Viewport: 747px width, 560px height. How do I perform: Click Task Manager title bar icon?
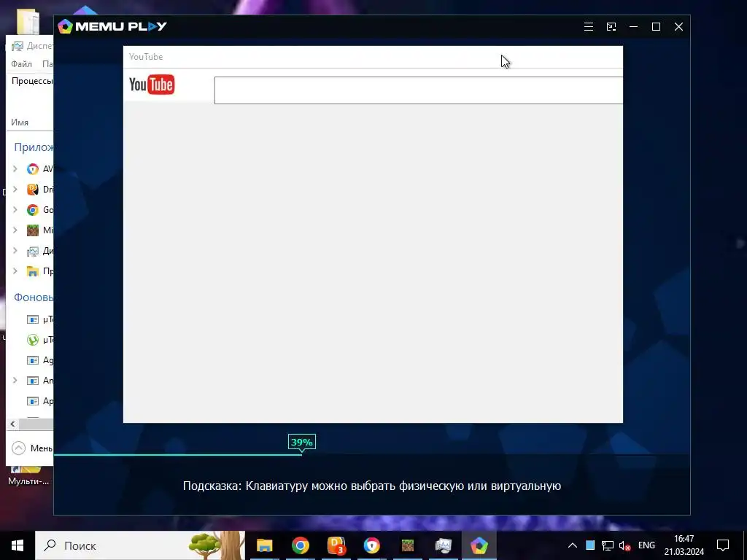coord(18,46)
